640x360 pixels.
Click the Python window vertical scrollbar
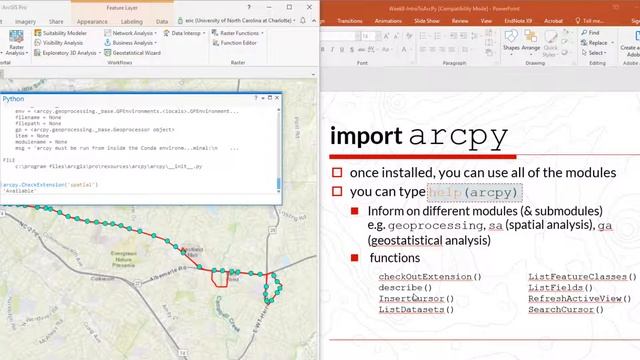pyautogui.click(x=279, y=149)
